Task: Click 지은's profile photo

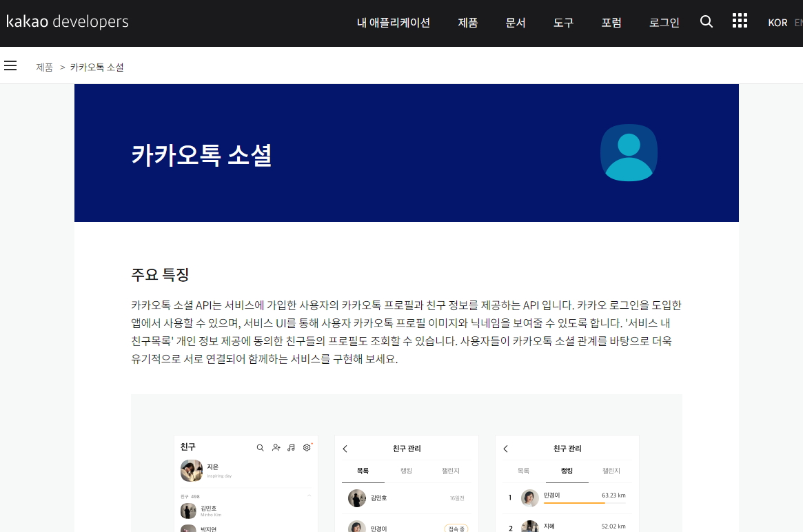Action: (x=192, y=471)
